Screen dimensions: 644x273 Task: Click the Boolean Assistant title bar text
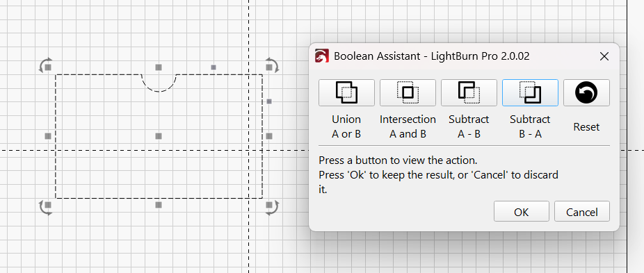[x=432, y=56]
